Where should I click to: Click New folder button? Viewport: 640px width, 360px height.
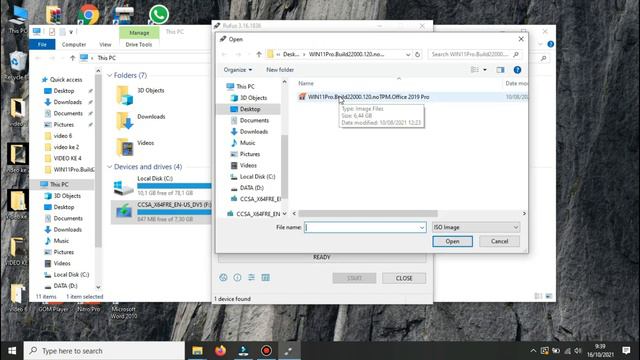click(280, 70)
